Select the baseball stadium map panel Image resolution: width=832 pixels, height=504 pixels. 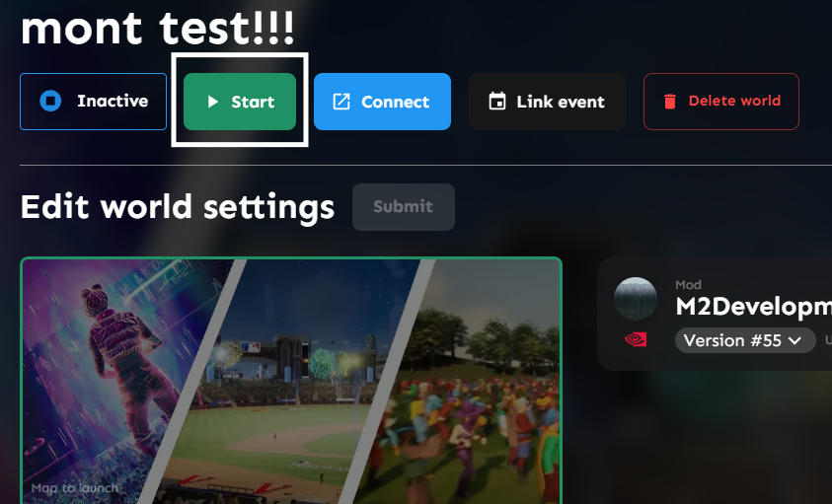tap(291, 382)
